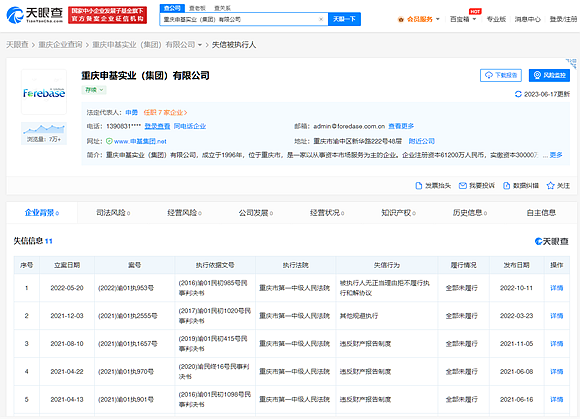The image size is (580, 419).
Task: Click the Tianyancha logo
Action: pyautogui.click(x=35, y=15)
